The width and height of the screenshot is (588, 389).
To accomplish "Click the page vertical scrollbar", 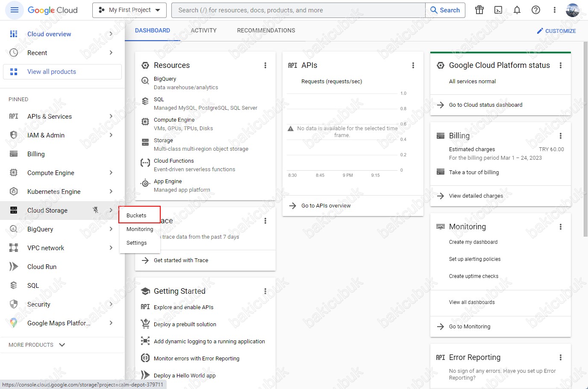I will [585, 139].
